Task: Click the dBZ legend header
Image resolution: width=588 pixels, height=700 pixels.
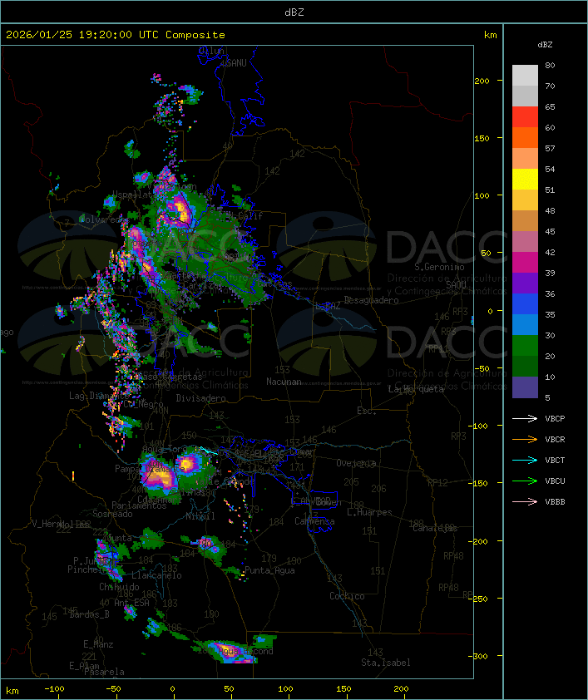Action: point(545,45)
